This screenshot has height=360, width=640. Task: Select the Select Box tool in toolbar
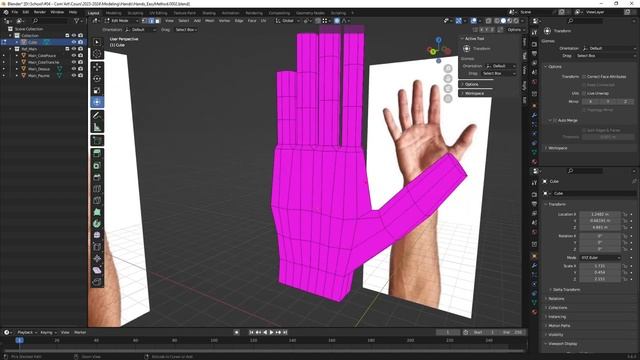pos(97,42)
